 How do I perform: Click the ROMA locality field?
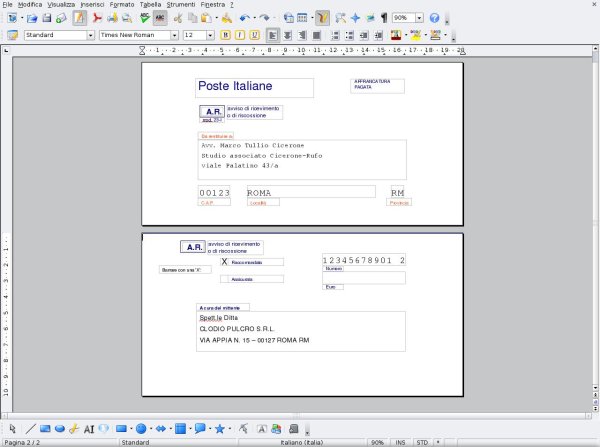[x=311, y=192]
